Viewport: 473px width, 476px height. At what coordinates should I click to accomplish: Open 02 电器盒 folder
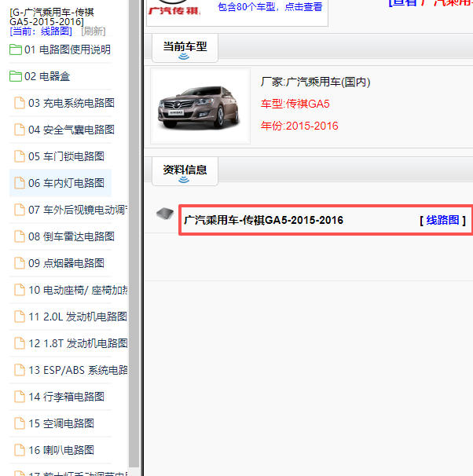pyautogui.click(x=47, y=76)
